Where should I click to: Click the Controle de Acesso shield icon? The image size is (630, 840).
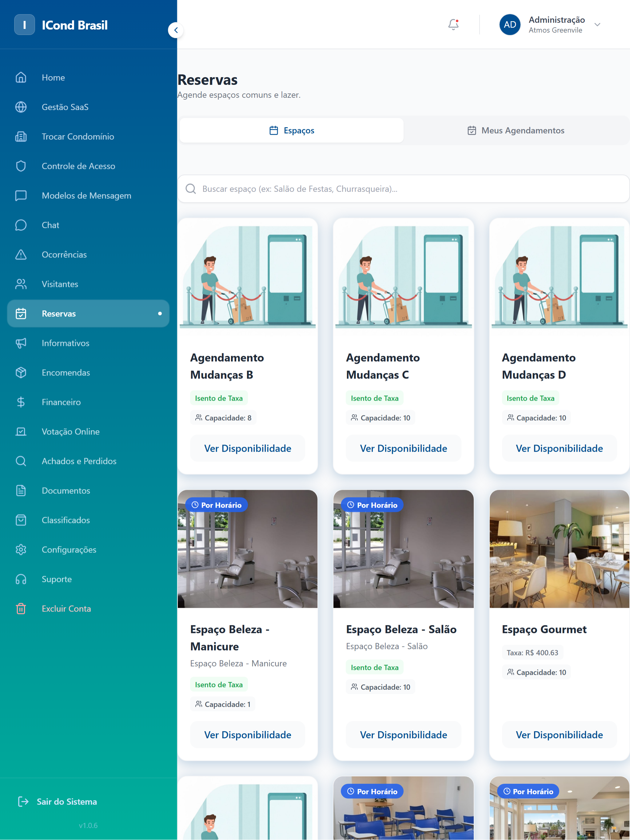click(x=21, y=166)
